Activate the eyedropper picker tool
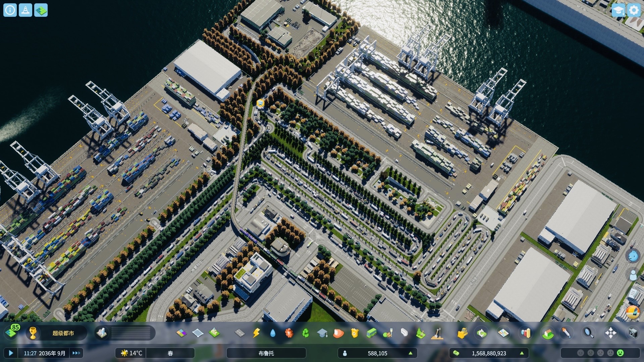The height and width of the screenshot is (362, 644). click(x=566, y=333)
